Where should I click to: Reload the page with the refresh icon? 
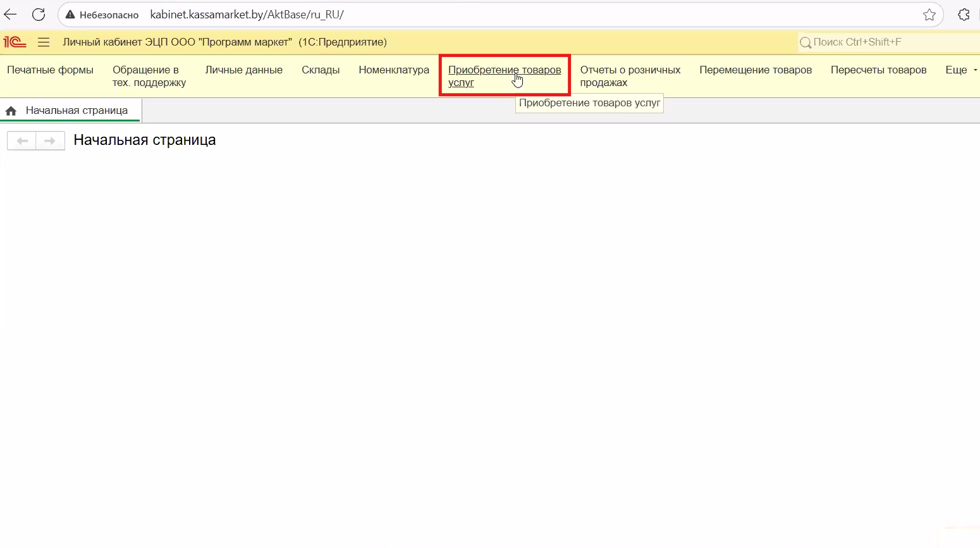tap(39, 15)
